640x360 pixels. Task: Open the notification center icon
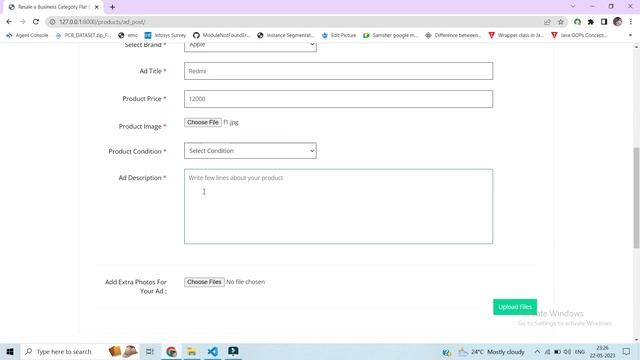(x=626, y=351)
